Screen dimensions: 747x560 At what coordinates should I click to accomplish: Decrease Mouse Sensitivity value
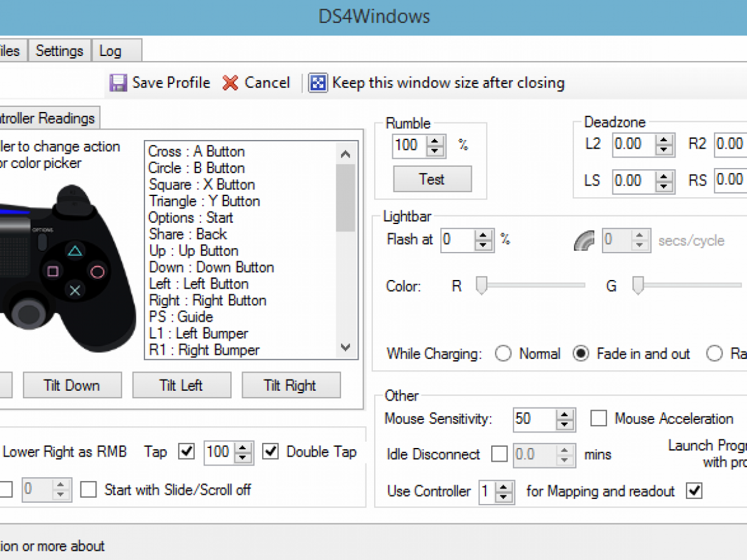[x=565, y=425]
